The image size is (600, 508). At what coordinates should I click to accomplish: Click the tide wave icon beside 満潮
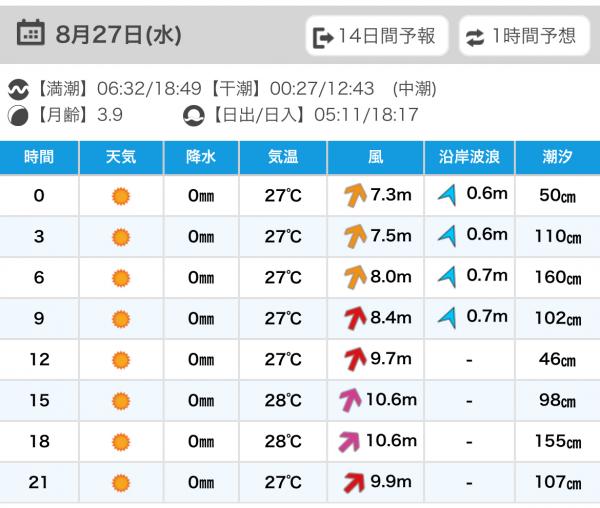[18, 89]
